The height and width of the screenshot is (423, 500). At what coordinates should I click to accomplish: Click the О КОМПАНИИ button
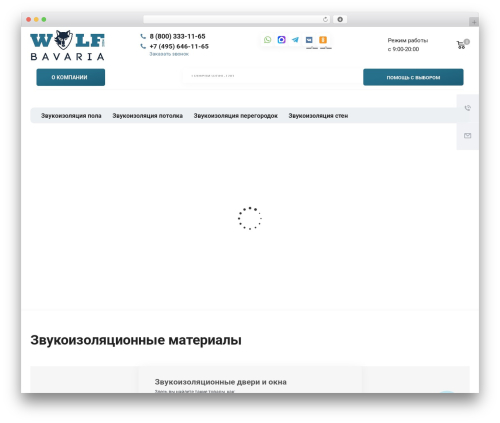pos(71,77)
